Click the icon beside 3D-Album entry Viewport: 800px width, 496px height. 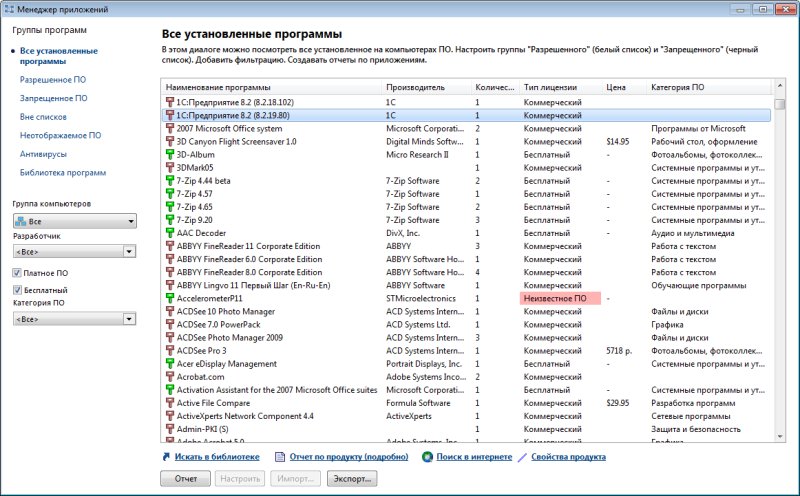(169, 155)
